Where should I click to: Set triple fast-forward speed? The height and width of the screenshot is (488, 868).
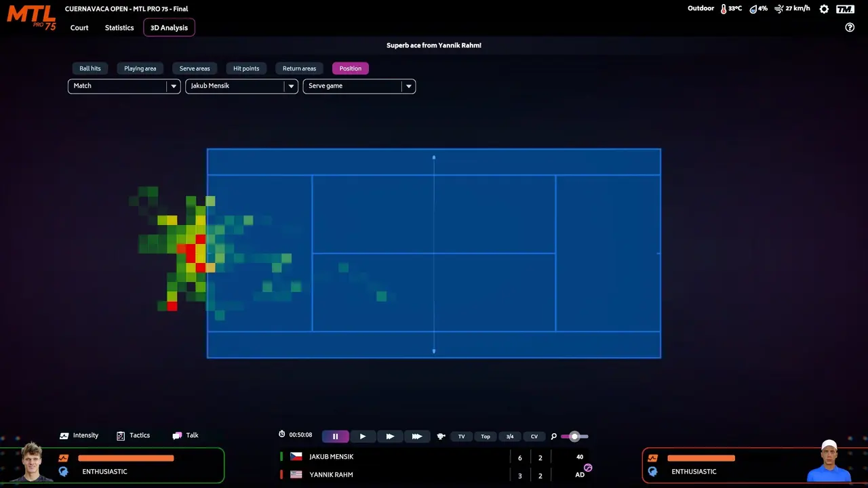(x=417, y=436)
